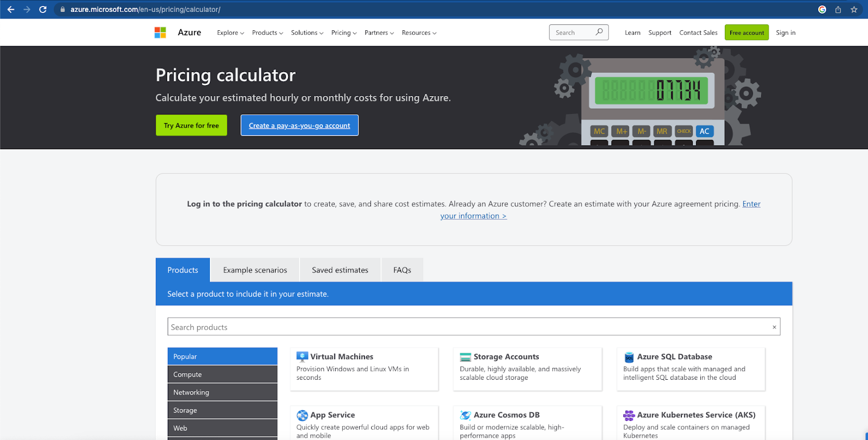Open the Products navigation dropdown
The width and height of the screenshot is (868, 440).
point(267,33)
